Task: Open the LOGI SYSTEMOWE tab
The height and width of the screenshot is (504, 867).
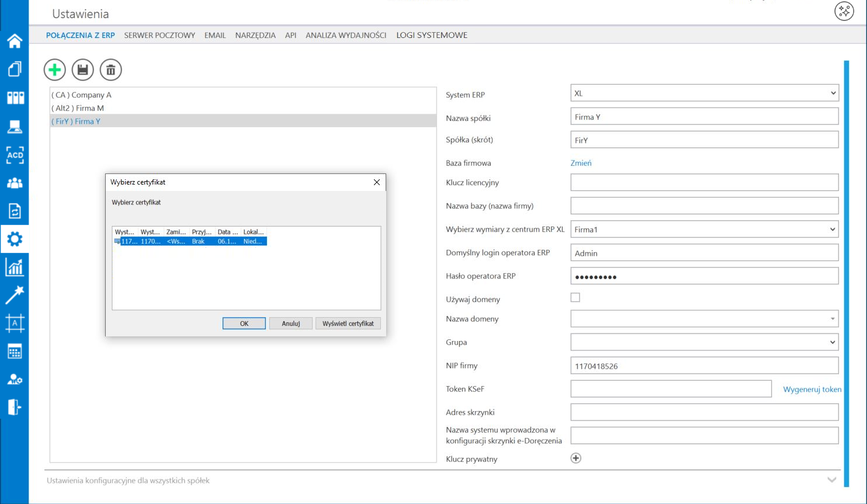Action: (x=432, y=35)
